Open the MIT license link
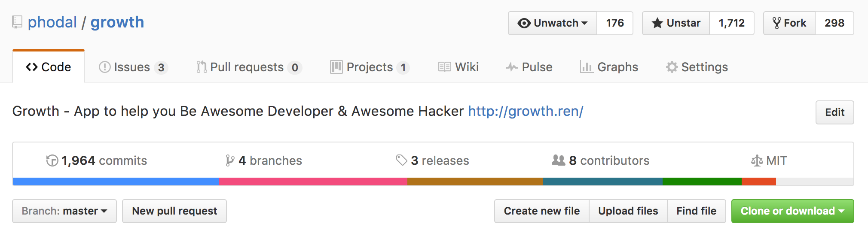 [x=769, y=160]
